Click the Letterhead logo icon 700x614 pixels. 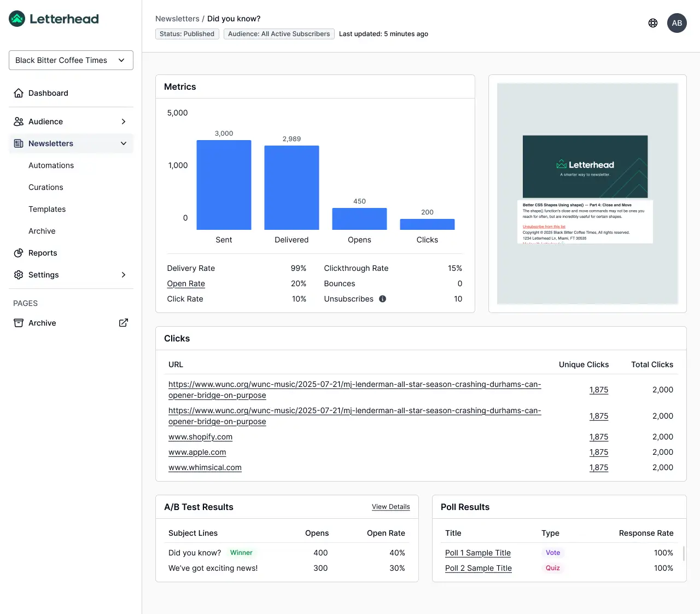click(17, 19)
